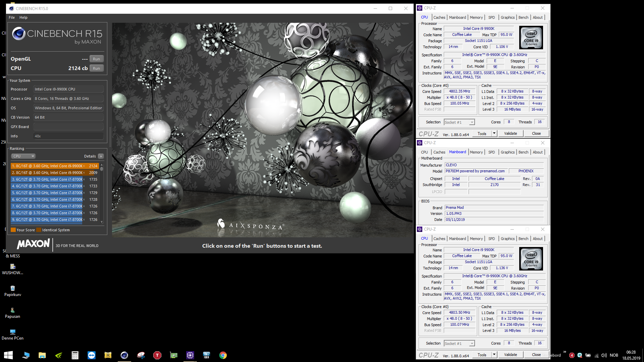Image resolution: width=644 pixels, height=362 pixels.
Task: Open the Snipping Tool in the taskbar
Action: pos(141,355)
